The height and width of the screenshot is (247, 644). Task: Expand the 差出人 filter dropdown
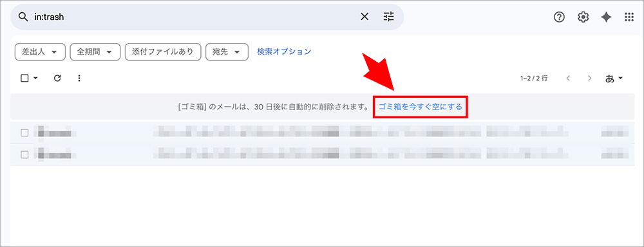(x=40, y=52)
